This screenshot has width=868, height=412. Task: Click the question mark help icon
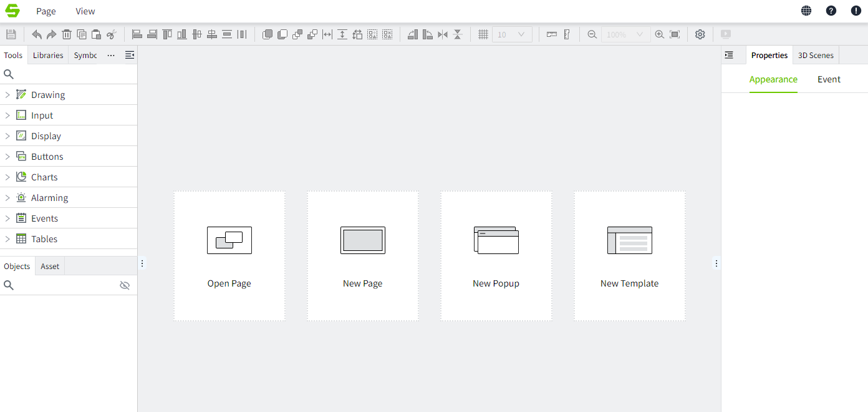coord(831,11)
